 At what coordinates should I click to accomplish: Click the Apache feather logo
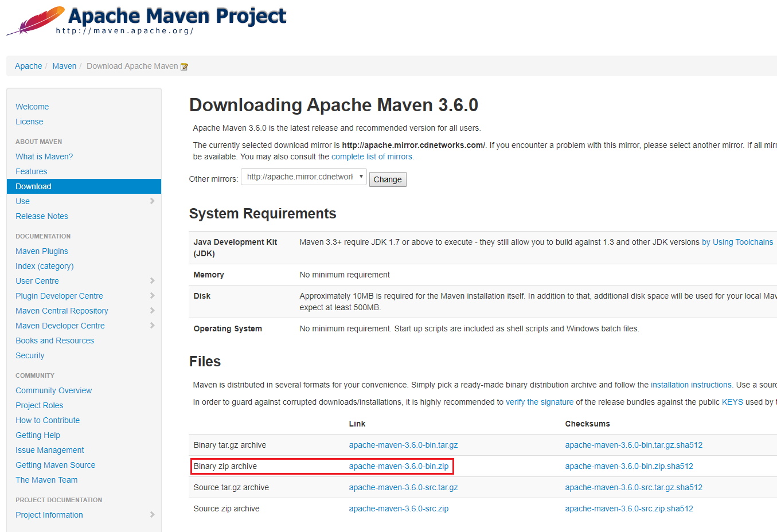(36, 21)
